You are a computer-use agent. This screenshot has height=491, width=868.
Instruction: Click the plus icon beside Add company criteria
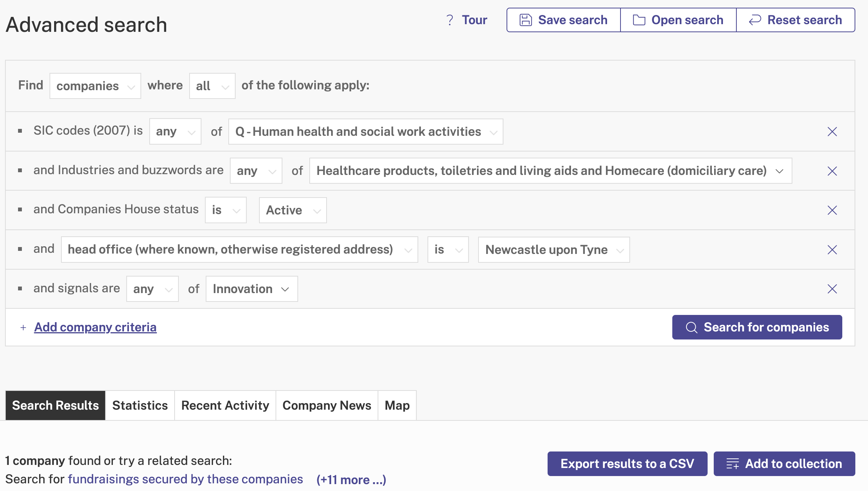click(23, 328)
